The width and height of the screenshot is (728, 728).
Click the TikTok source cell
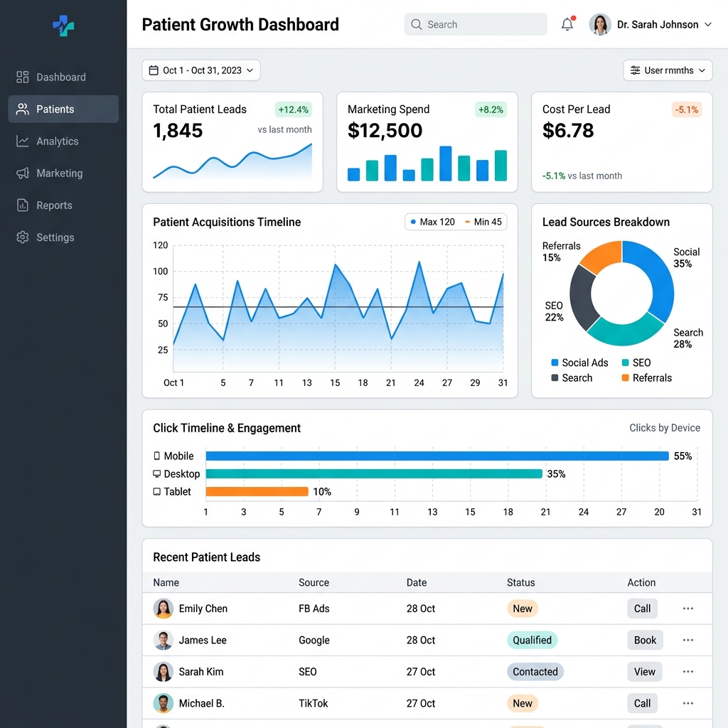tap(314, 703)
